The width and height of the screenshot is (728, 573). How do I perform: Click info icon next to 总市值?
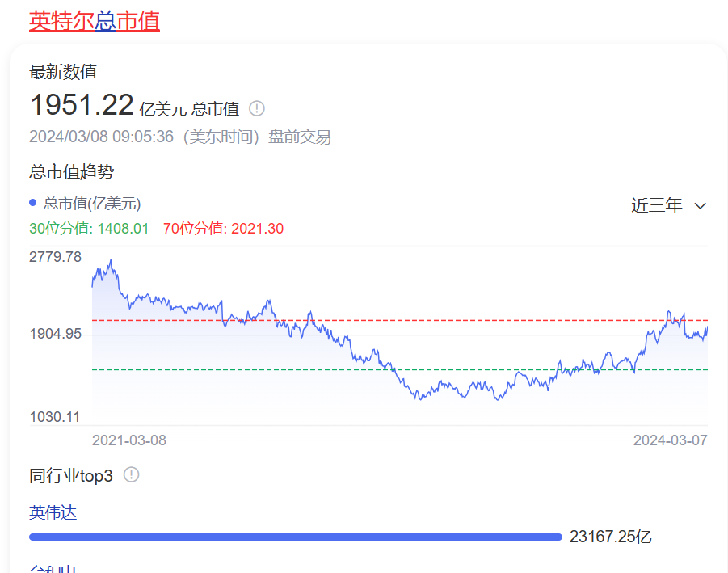point(257,108)
